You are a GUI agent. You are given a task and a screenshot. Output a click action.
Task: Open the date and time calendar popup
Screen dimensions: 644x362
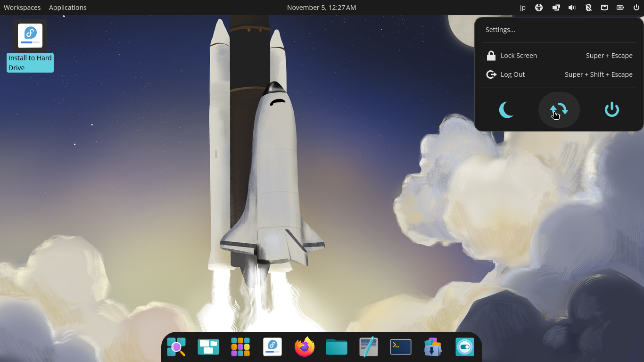(322, 8)
